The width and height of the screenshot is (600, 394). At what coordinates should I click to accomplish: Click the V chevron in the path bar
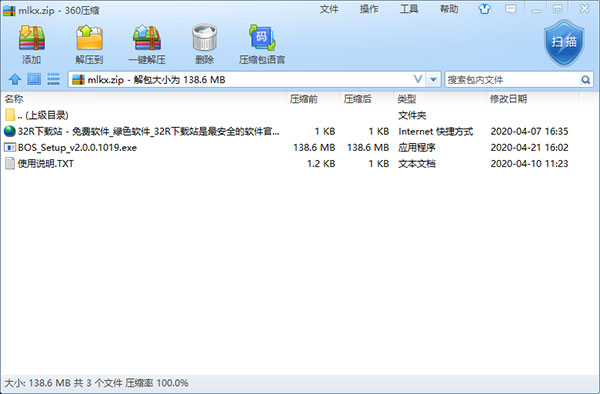418,79
